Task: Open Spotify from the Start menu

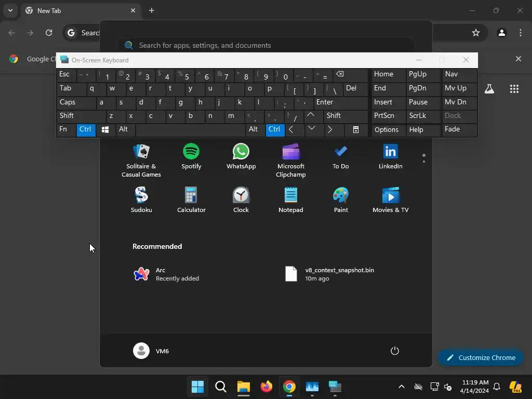Action: 191,156
